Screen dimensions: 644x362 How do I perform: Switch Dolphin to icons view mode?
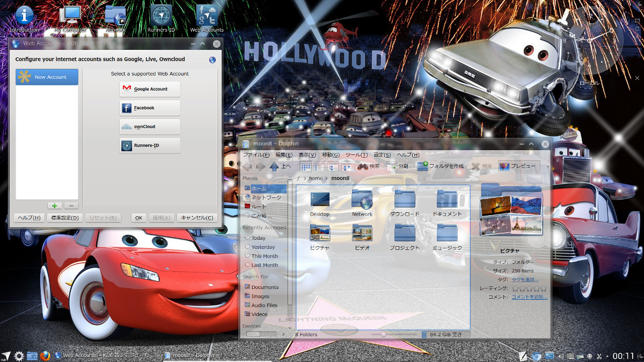pos(305,166)
